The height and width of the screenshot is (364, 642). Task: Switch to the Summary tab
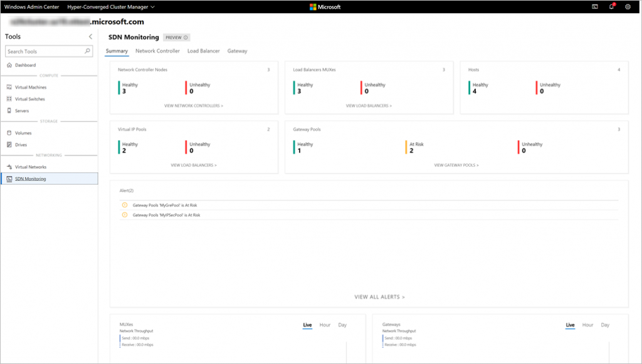pos(117,51)
